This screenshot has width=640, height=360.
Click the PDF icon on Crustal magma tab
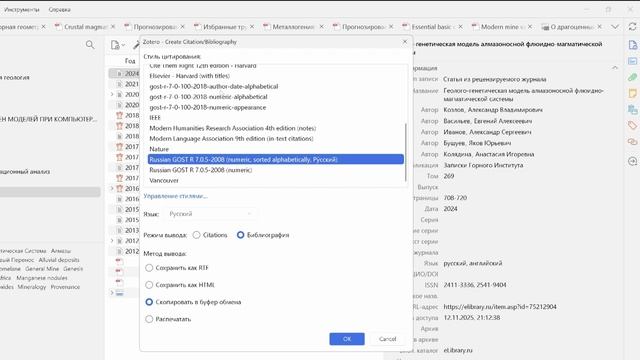pos(58,27)
